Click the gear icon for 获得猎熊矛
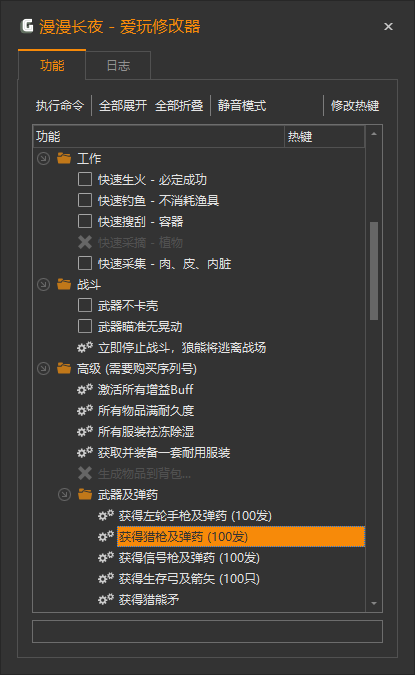 point(106,600)
